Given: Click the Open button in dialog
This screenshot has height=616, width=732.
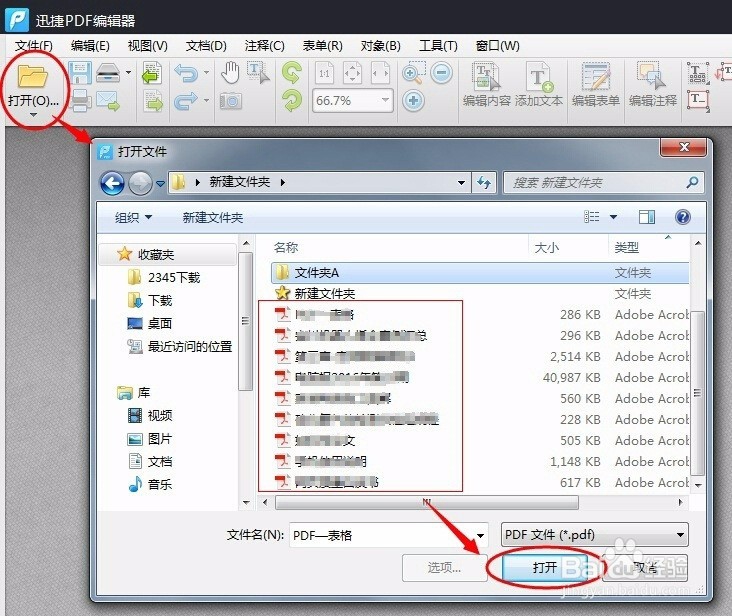Looking at the screenshot, I should (544, 567).
